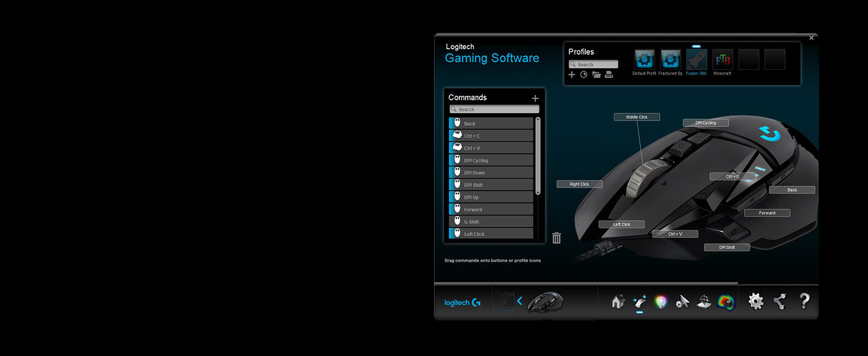Select the Default Profile thumbnail
This screenshot has height=356, width=868.
644,60
